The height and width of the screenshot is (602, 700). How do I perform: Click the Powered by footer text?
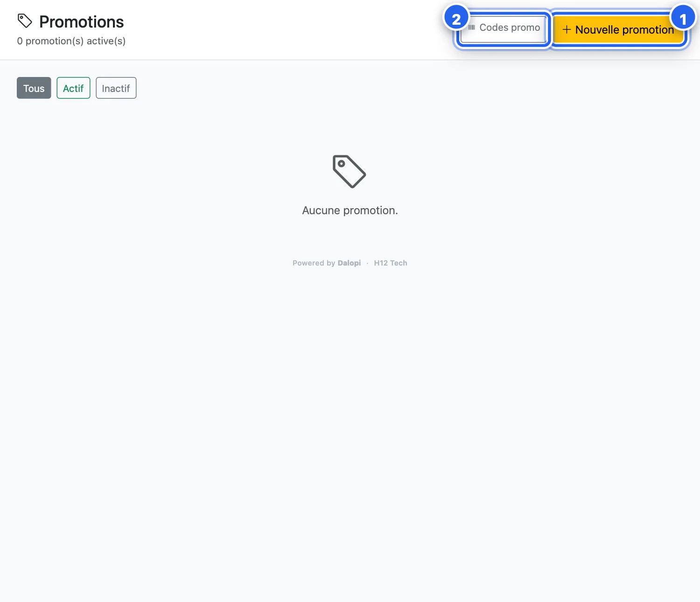click(x=314, y=263)
